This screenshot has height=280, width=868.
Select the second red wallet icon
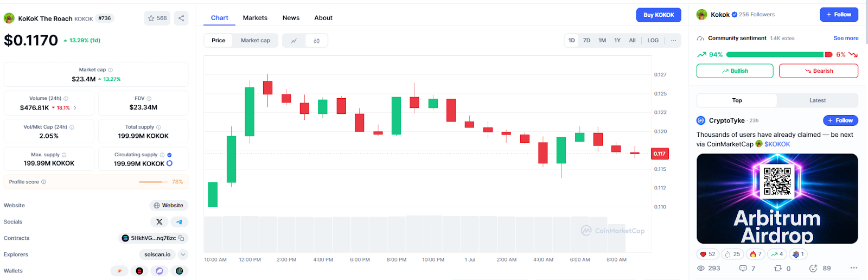coord(139,271)
